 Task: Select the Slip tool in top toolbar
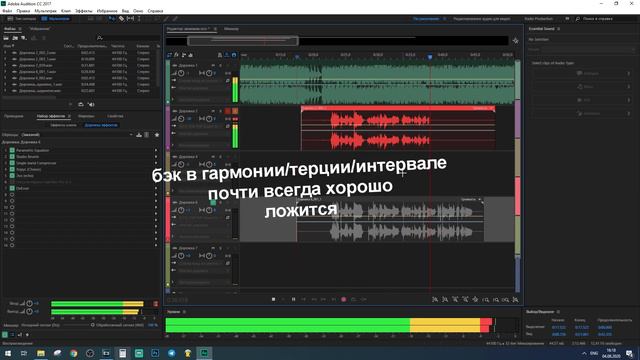(130, 19)
